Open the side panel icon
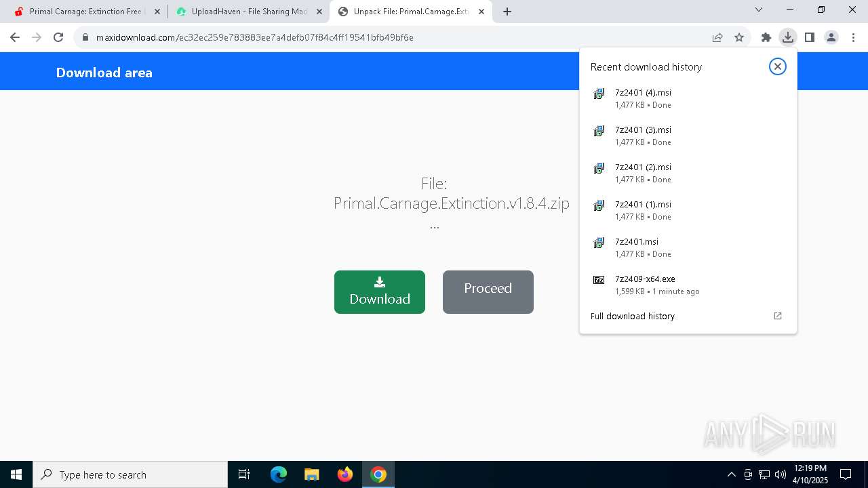The width and height of the screenshot is (868, 488). click(x=810, y=37)
